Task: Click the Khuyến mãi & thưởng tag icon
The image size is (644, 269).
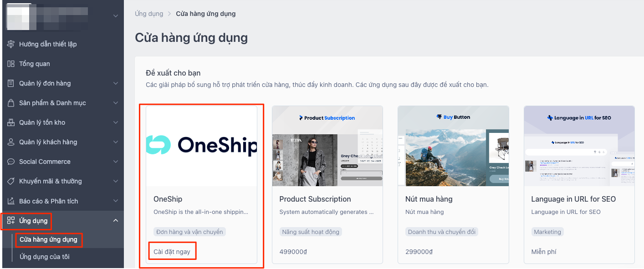Action: click(x=11, y=181)
